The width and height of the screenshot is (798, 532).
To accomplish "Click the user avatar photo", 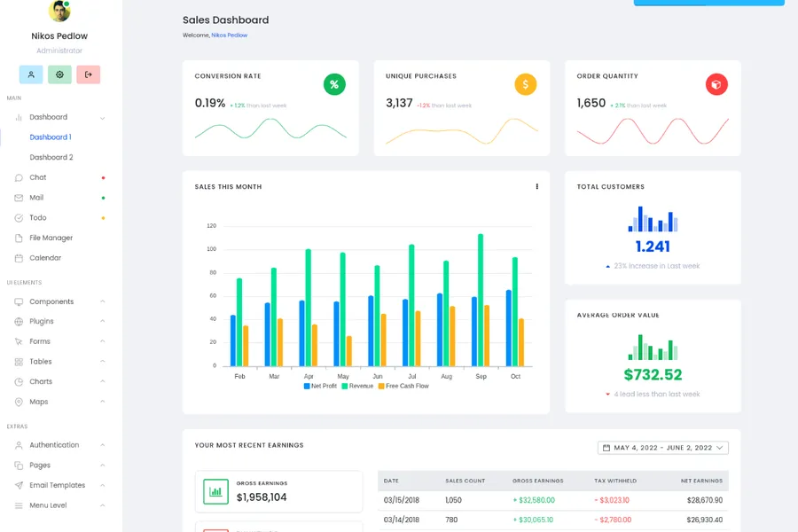I will point(59,11).
